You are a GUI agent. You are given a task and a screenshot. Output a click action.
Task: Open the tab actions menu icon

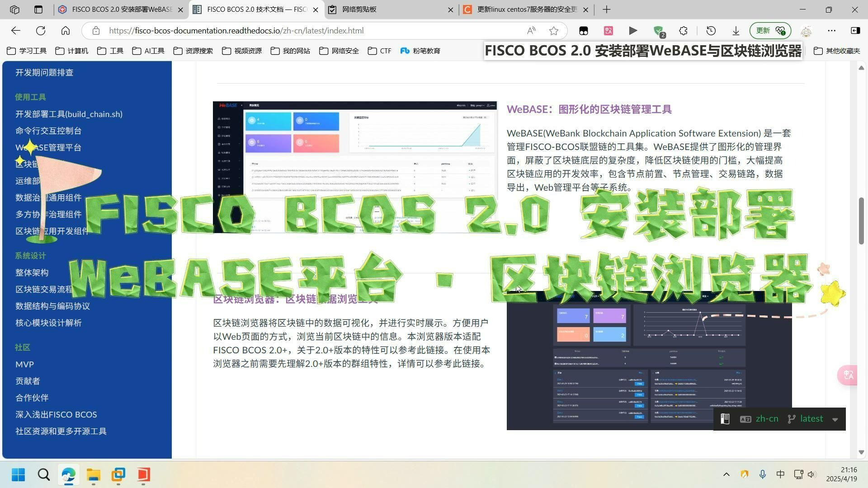38,9
